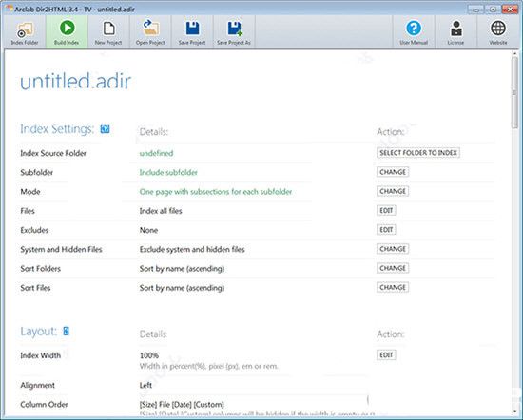
Task: Save Project via toolbar
Action: [x=192, y=32]
